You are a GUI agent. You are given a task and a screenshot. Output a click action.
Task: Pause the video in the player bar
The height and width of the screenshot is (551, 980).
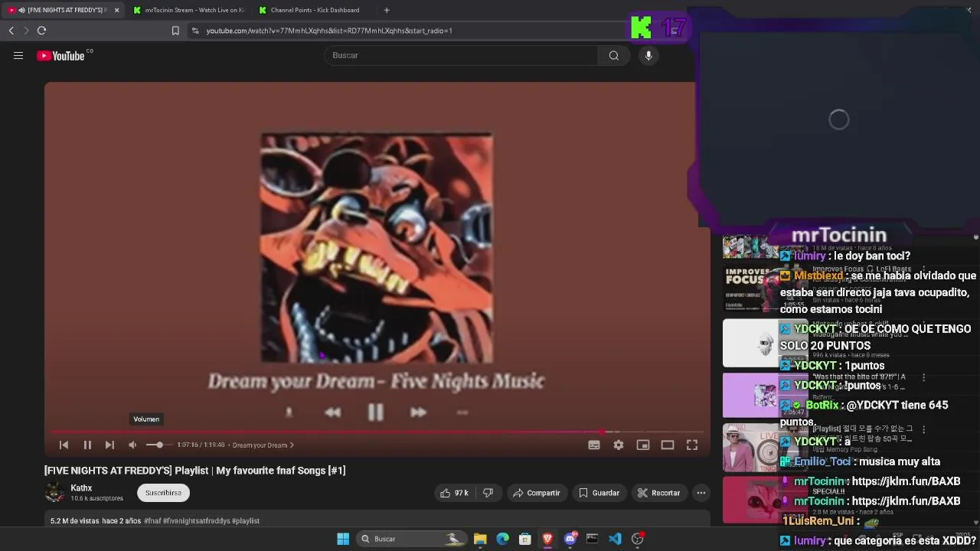tap(87, 445)
